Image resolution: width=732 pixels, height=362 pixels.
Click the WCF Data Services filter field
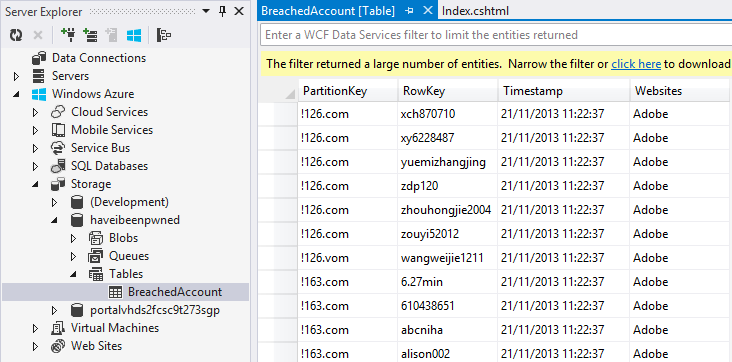coord(496,35)
